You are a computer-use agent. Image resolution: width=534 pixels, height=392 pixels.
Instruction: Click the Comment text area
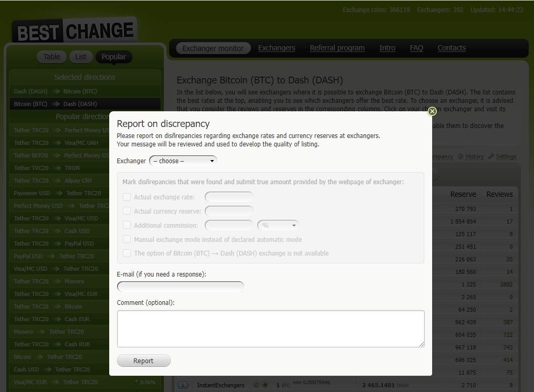[271, 329]
